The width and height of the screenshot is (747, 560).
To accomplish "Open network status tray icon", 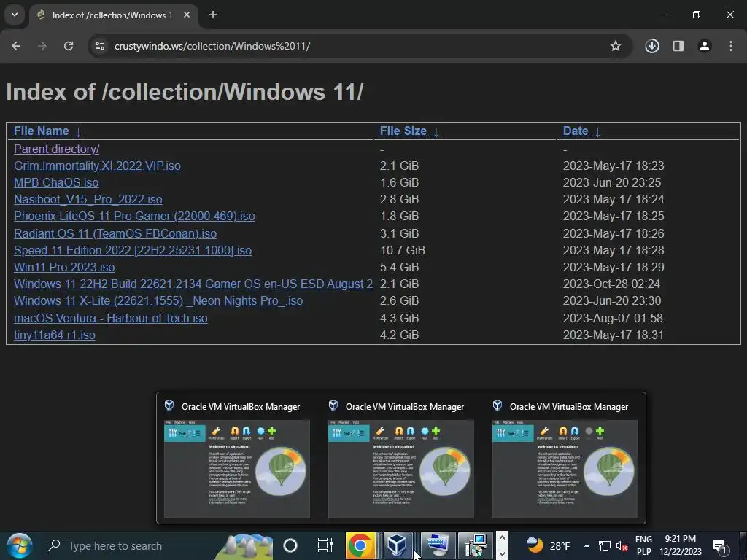I will pyautogui.click(x=605, y=545).
